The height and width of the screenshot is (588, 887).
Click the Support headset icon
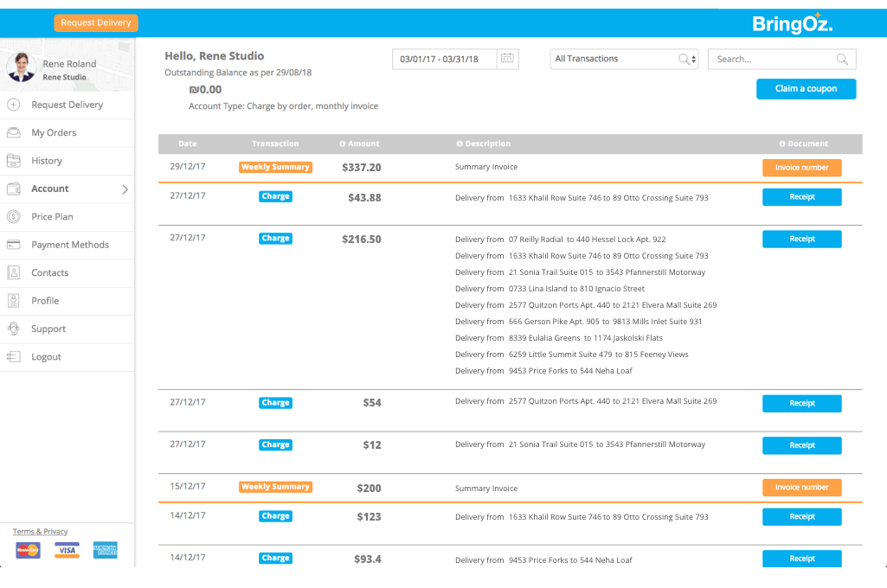coord(14,329)
